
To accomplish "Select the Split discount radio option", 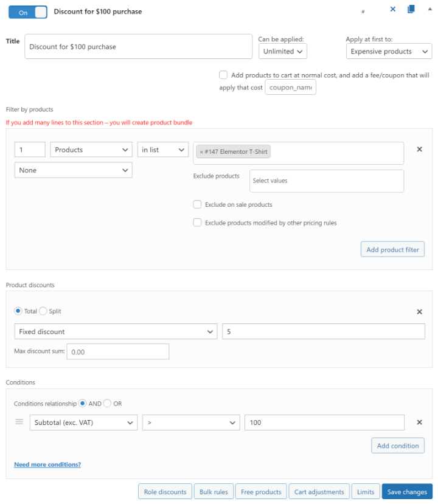I will point(43,311).
